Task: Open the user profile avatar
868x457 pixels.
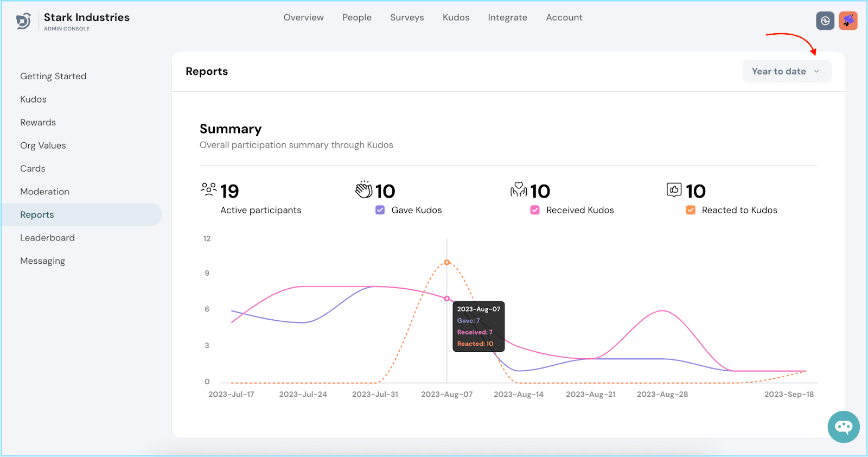Action: click(x=848, y=21)
